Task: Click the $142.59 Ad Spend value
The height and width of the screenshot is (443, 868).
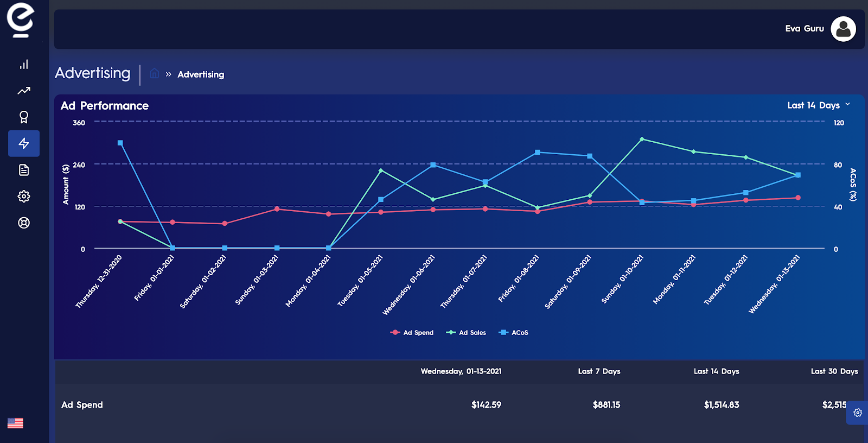Action: (486, 405)
